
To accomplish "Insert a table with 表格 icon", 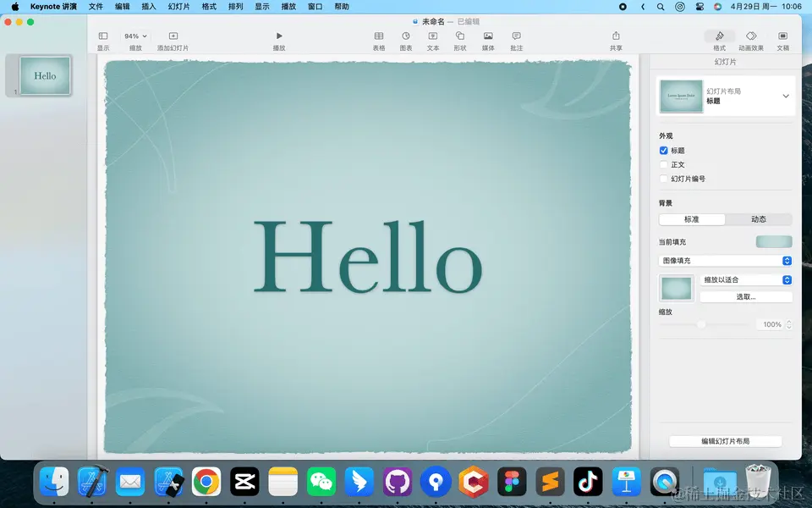I will tap(379, 41).
